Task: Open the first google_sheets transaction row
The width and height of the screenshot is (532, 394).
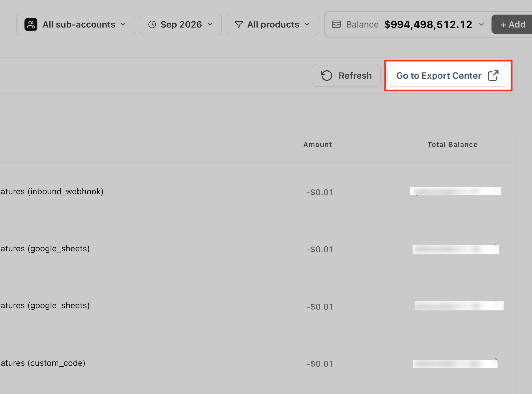Action: (x=257, y=248)
